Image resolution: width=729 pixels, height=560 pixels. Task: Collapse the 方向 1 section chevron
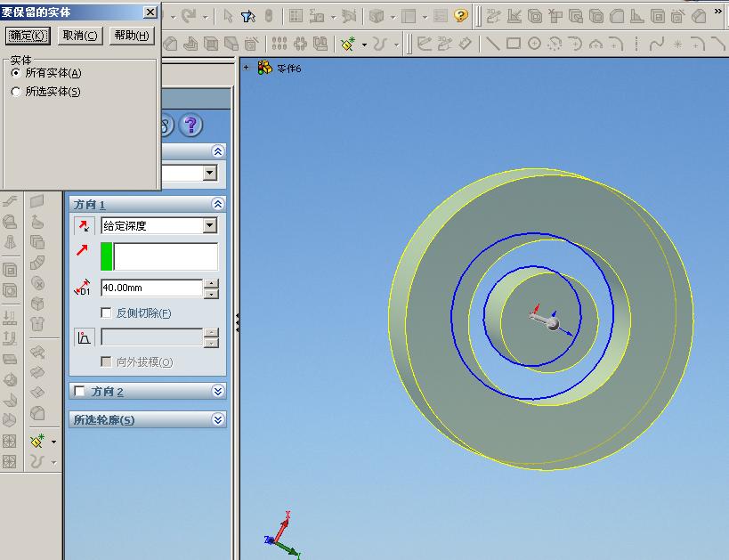218,204
